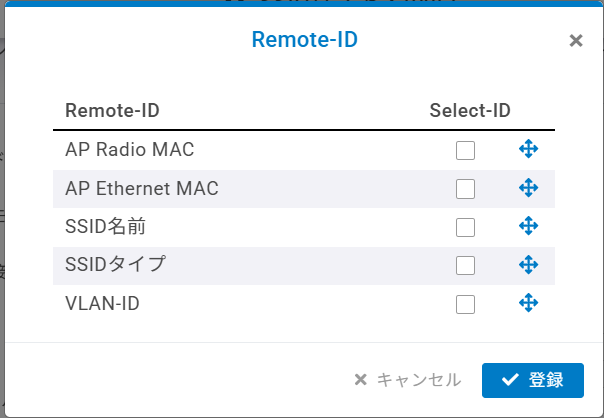Click the move handle for VLAN-ID

529,303
